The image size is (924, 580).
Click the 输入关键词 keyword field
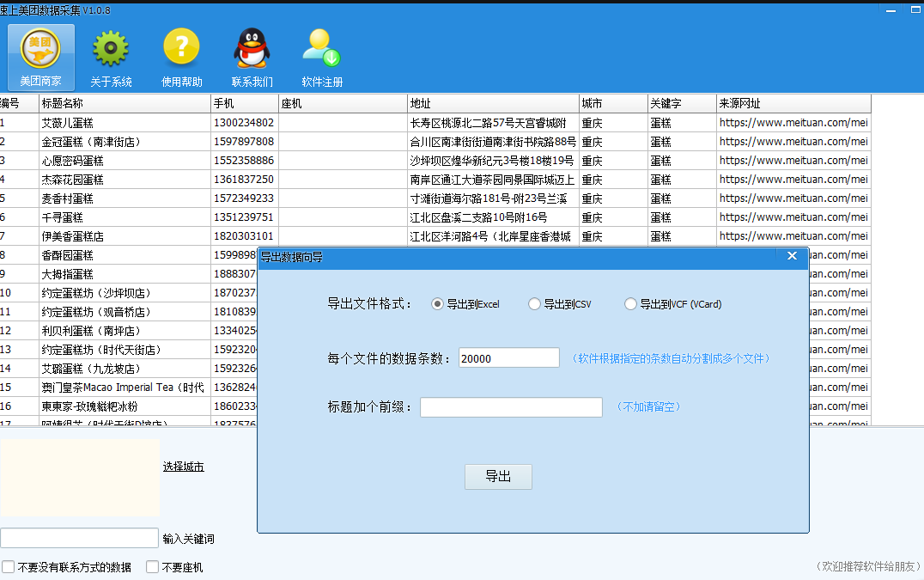tap(79, 538)
